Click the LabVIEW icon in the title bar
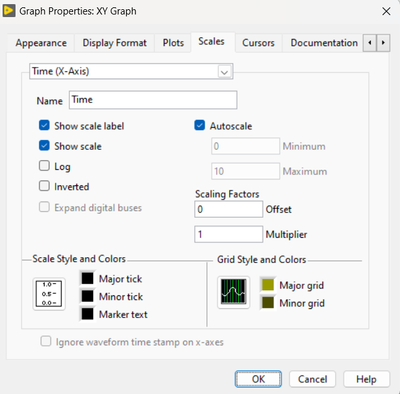Screen dimensions: 400x394 pos(9,11)
